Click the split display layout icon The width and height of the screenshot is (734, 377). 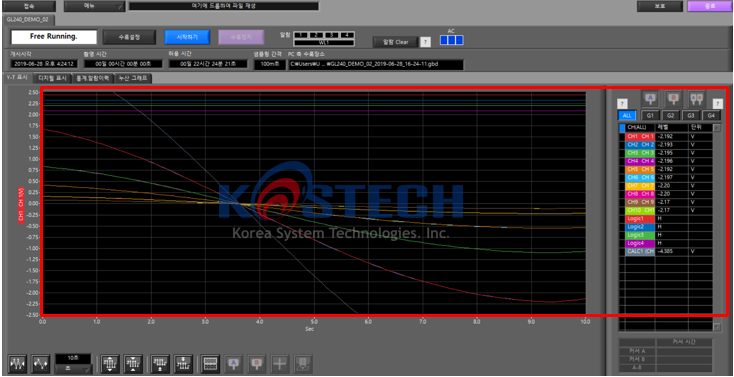click(210, 364)
